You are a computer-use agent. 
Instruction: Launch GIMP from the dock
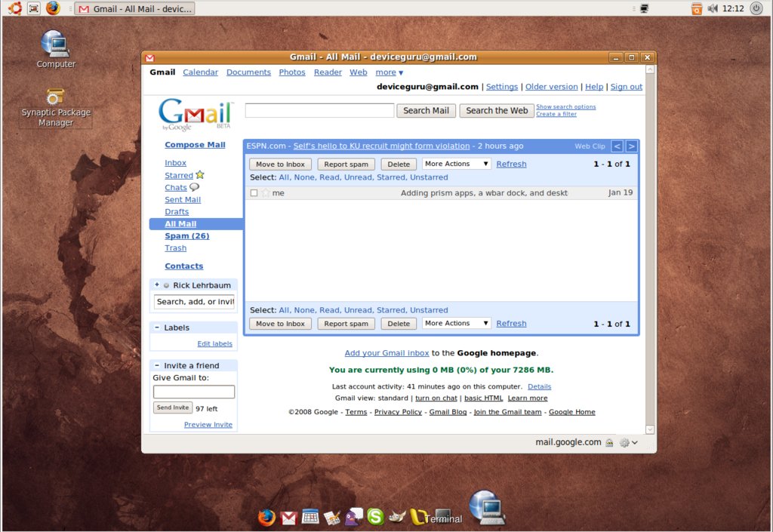point(397,517)
